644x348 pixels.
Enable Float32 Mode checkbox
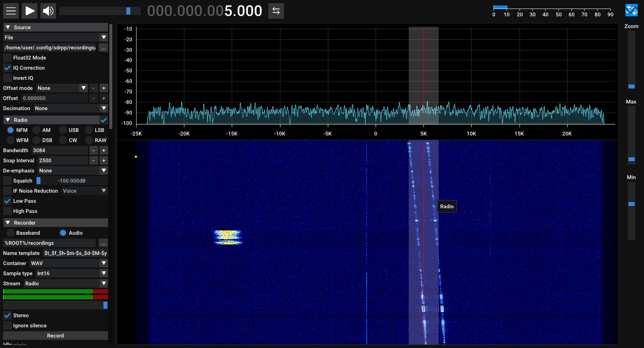coord(7,58)
